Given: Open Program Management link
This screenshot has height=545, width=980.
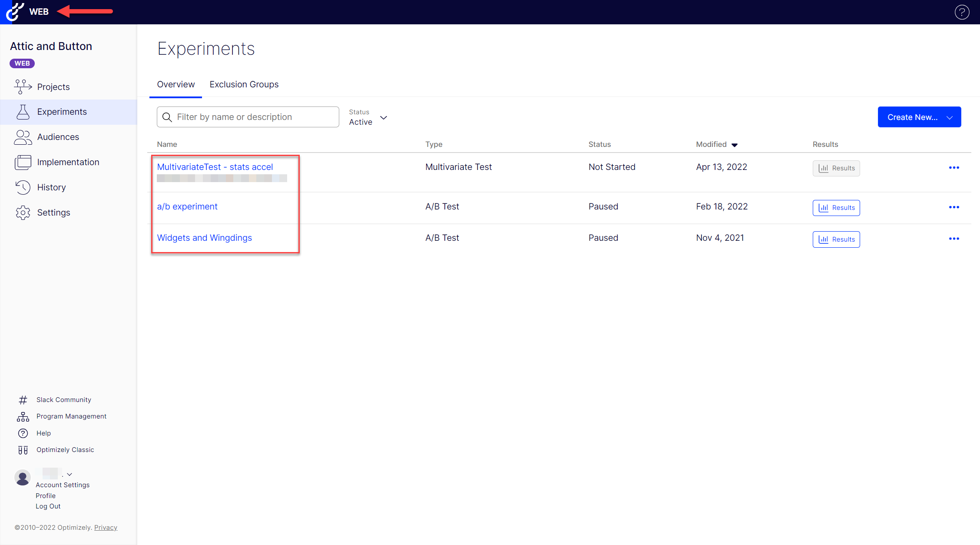Looking at the screenshot, I should [x=71, y=416].
